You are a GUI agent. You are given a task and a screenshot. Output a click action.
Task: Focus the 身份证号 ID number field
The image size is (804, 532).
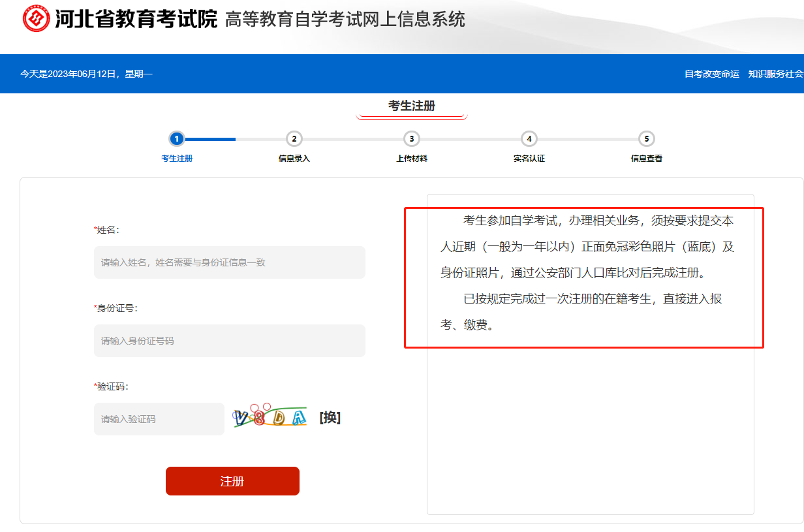point(229,341)
